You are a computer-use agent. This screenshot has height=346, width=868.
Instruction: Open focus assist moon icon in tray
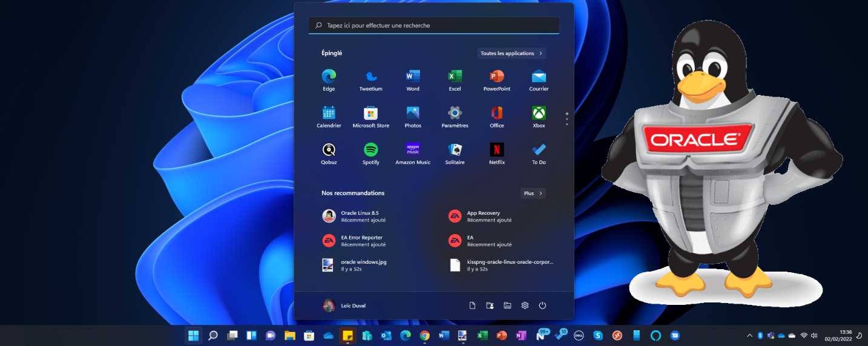[x=860, y=335]
